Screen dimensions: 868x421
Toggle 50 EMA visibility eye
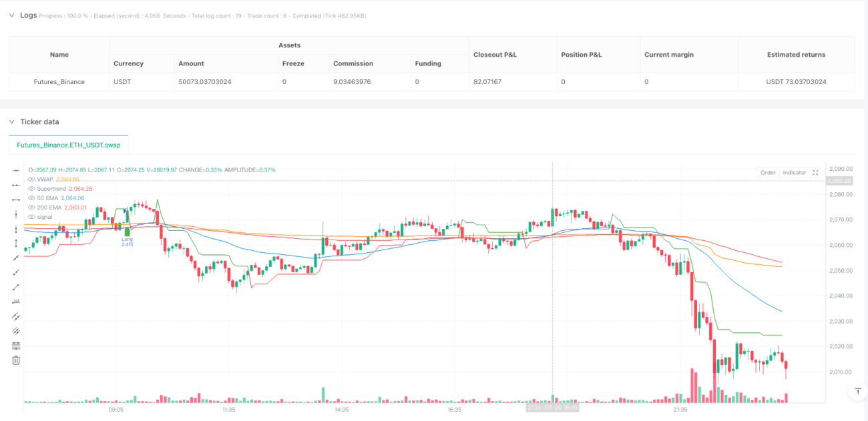click(x=31, y=198)
